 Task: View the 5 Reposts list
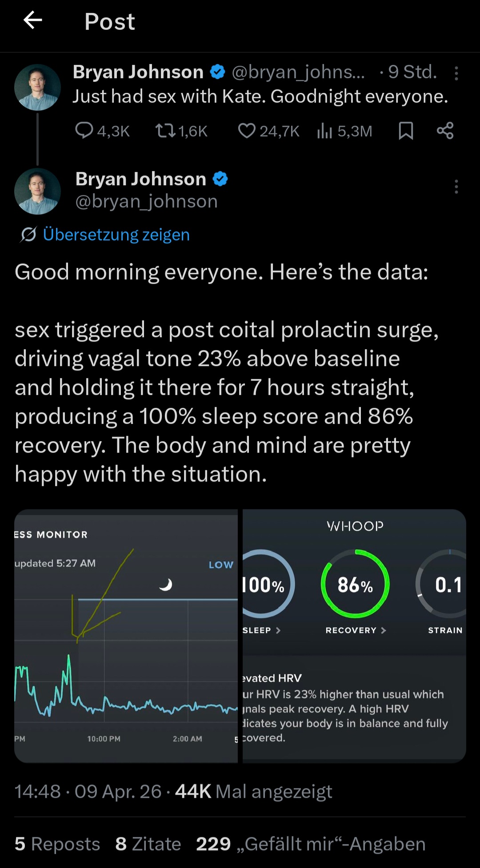tap(57, 844)
